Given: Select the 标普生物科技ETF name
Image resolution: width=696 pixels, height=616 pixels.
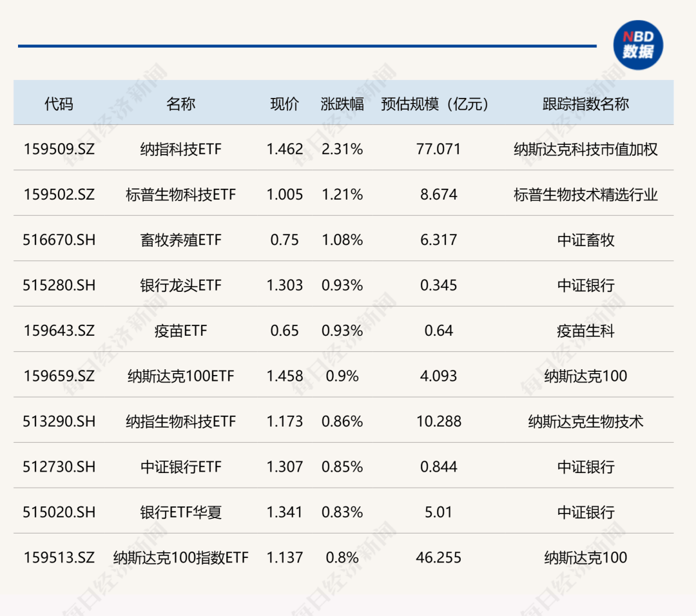Looking at the screenshot, I should coord(183,194).
